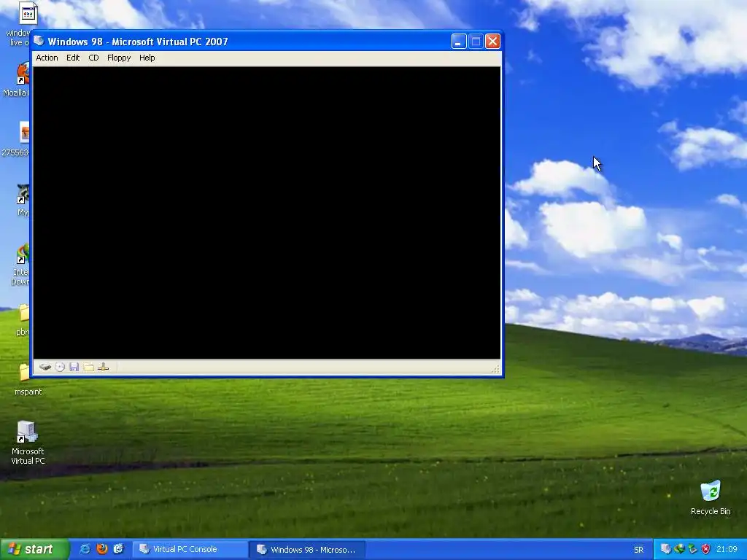Select the My Computer-style raccoon shortcut icon
747x560 pixels.
point(23,200)
